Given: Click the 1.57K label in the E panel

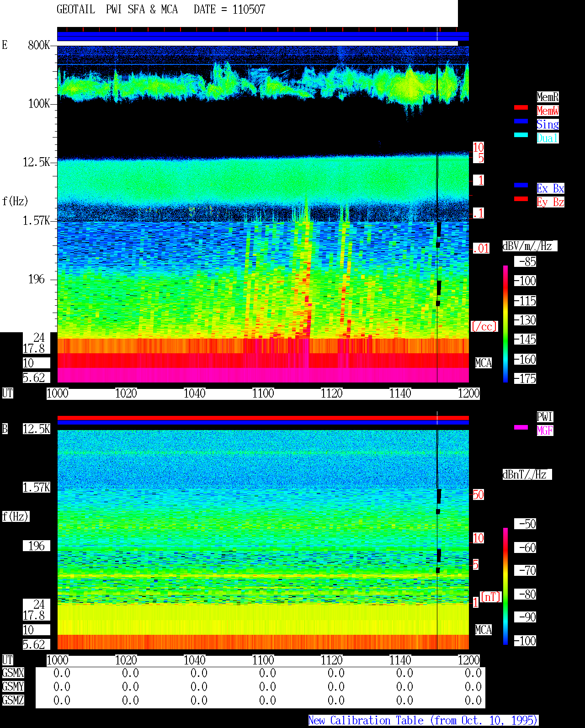Looking at the screenshot, I should pos(37,220).
